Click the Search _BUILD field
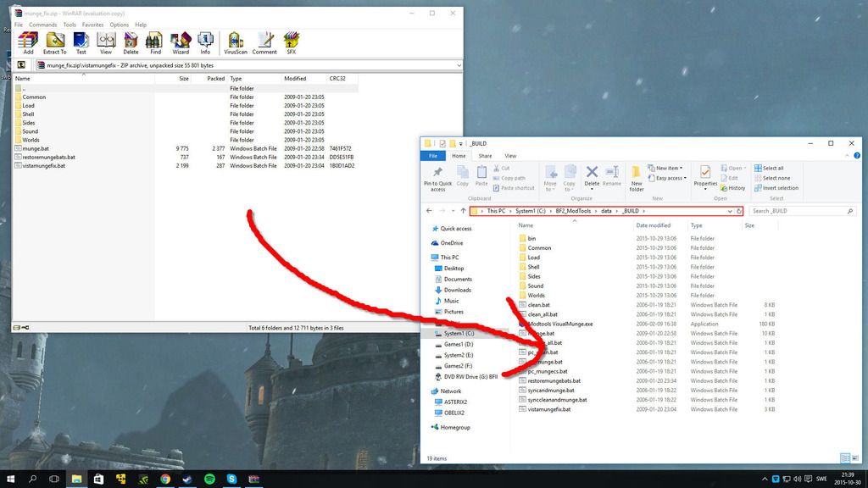868x488 pixels. (x=802, y=211)
